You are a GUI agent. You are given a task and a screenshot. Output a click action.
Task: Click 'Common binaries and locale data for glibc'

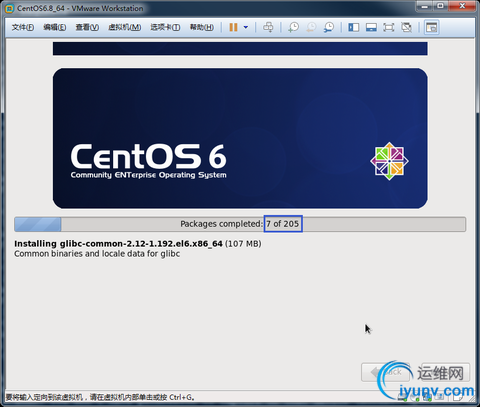click(97, 254)
